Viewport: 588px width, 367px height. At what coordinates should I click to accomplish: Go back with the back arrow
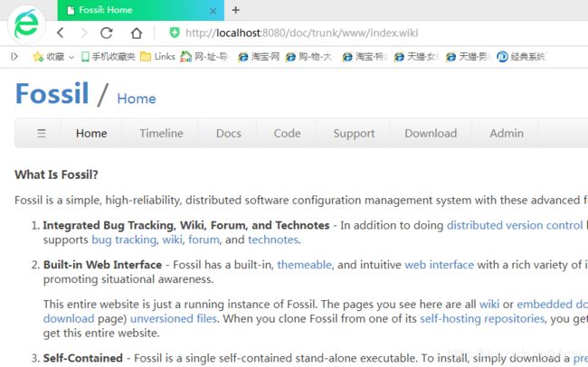pos(61,33)
